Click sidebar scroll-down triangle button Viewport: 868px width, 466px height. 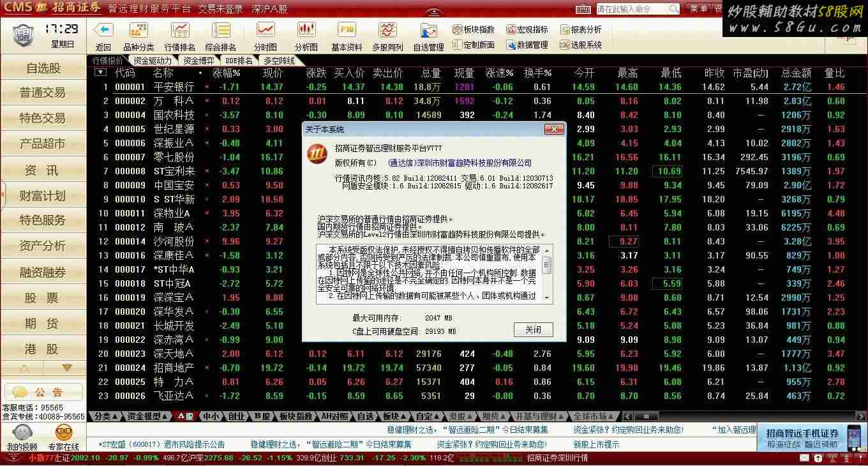point(66,368)
